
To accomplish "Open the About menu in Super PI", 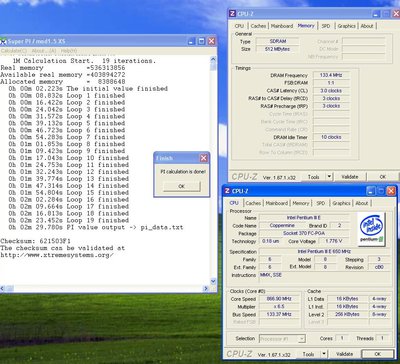I will (44, 51).
